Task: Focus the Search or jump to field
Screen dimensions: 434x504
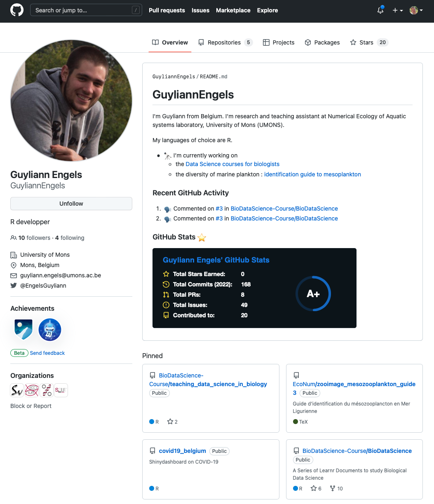Action: click(86, 10)
